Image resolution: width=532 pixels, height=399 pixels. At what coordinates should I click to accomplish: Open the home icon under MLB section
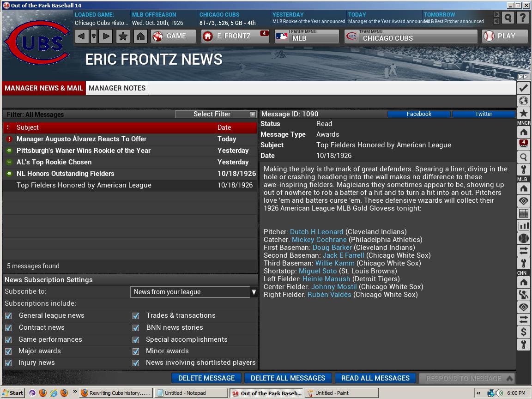524,188
